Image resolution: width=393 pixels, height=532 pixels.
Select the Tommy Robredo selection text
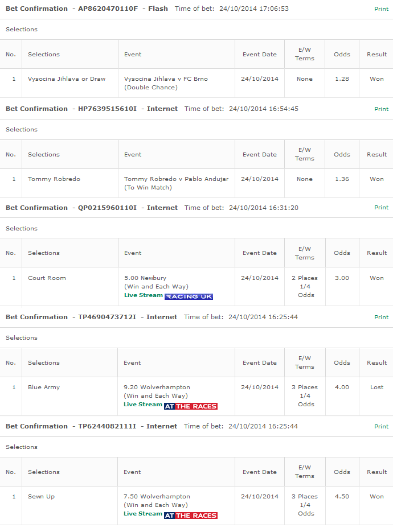54,179
